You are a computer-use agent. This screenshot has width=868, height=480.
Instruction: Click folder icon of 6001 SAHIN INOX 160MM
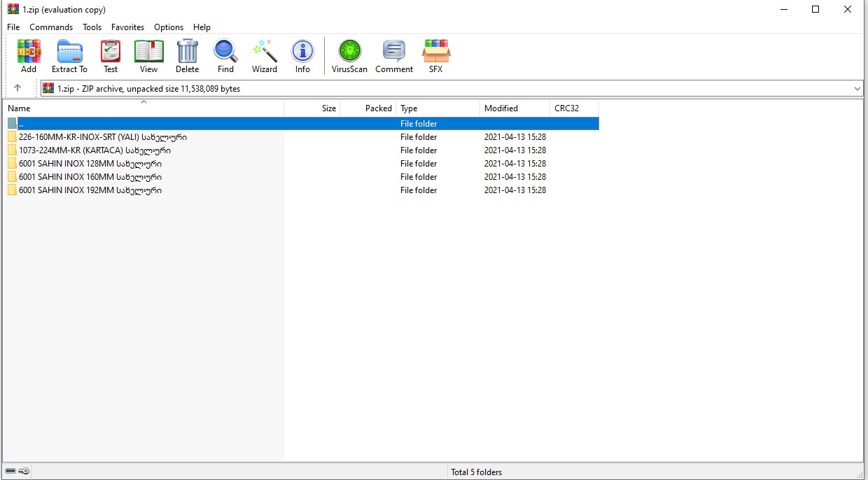coord(12,177)
